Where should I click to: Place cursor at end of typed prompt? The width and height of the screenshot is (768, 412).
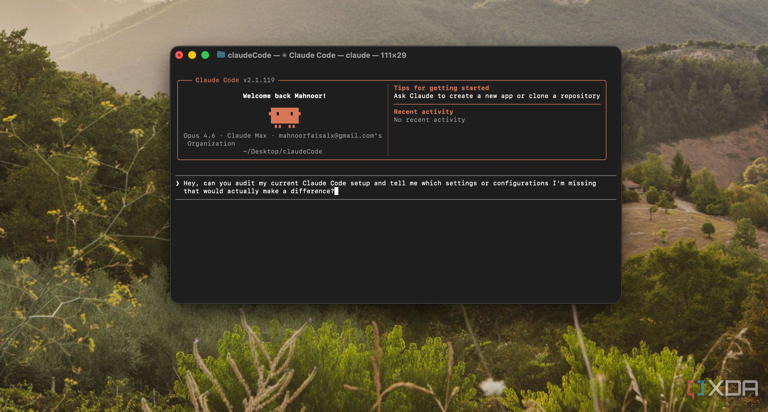[337, 191]
